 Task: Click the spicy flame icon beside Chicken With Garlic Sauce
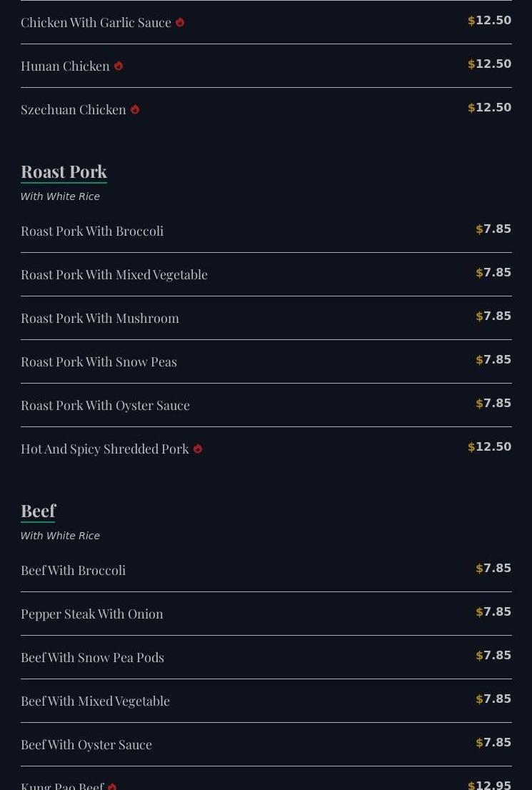[180, 23]
